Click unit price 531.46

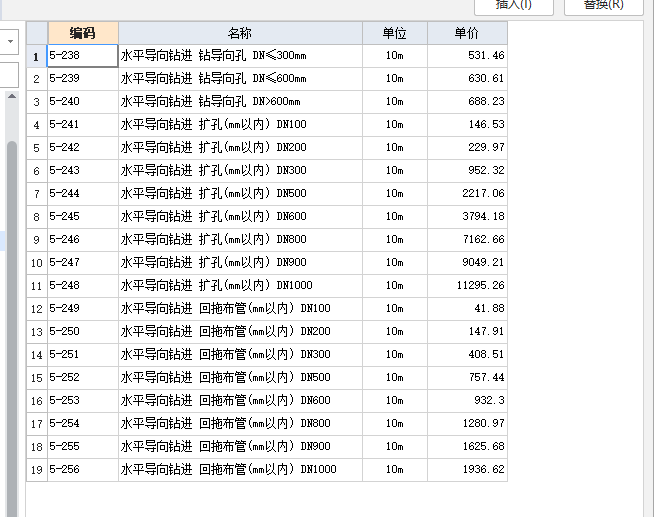point(468,56)
